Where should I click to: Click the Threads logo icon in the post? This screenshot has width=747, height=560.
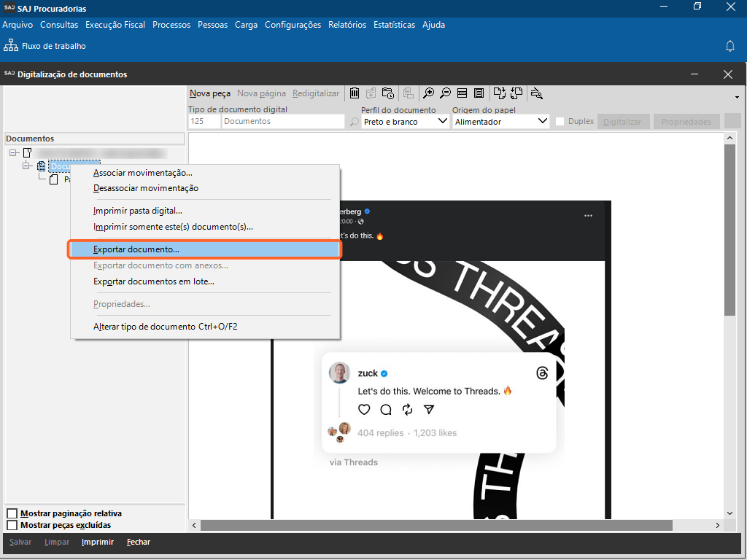(542, 373)
